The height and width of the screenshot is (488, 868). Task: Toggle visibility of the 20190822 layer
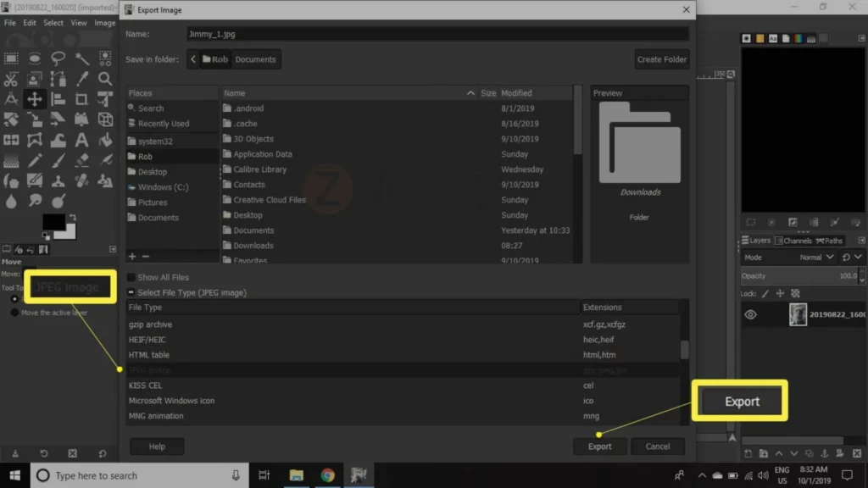(750, 314)
